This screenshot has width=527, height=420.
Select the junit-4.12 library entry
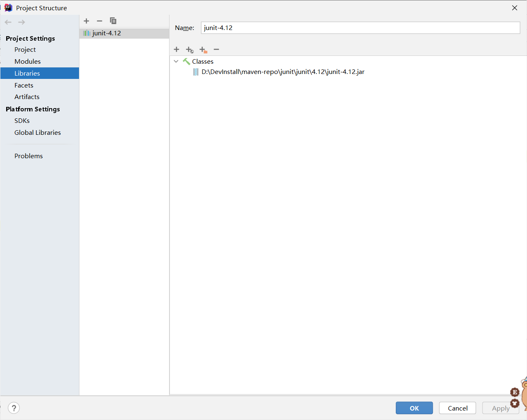(124, 33)
